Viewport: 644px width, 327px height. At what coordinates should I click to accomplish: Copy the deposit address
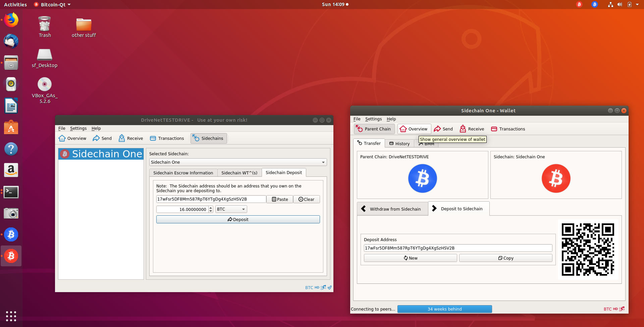click(506, 258)
